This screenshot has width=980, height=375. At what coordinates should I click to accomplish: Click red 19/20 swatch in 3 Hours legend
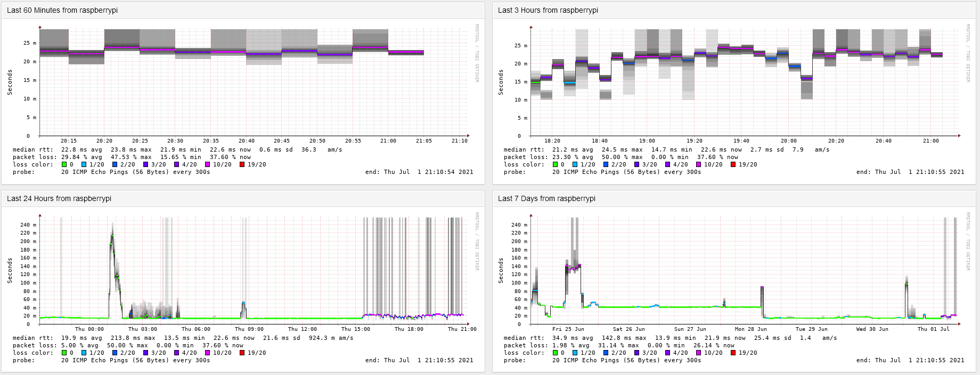click(x=733, y=165)
